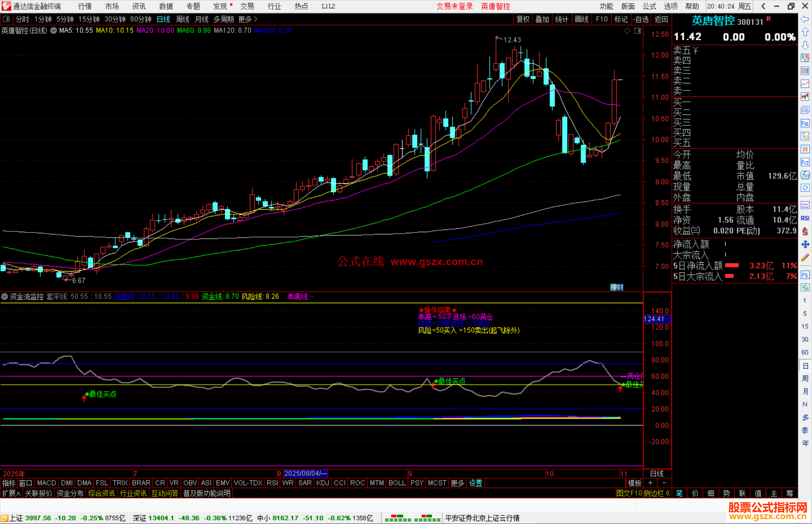Viewport: 812px width, 524px height.
Task: Toggle the 资金流监控 indicator round button
Action: coord(5,296)
